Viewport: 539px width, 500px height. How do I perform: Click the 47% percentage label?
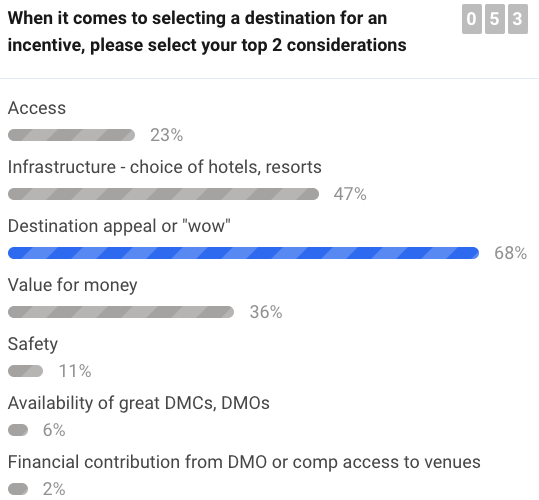pyautogui.click(x=350, y=194)
